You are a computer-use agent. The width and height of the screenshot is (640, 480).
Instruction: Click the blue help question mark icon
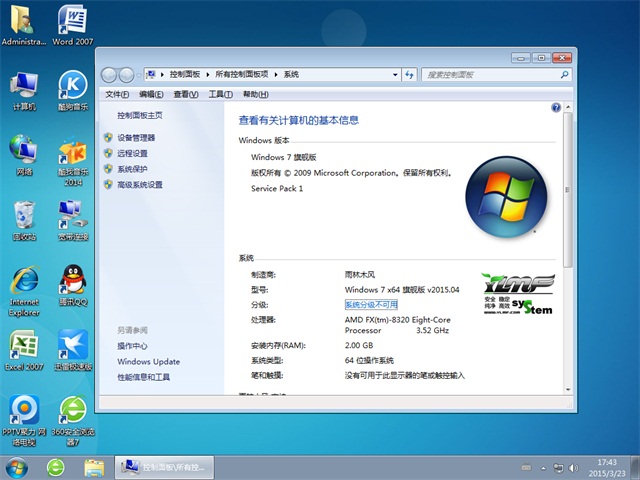(556, 107)
